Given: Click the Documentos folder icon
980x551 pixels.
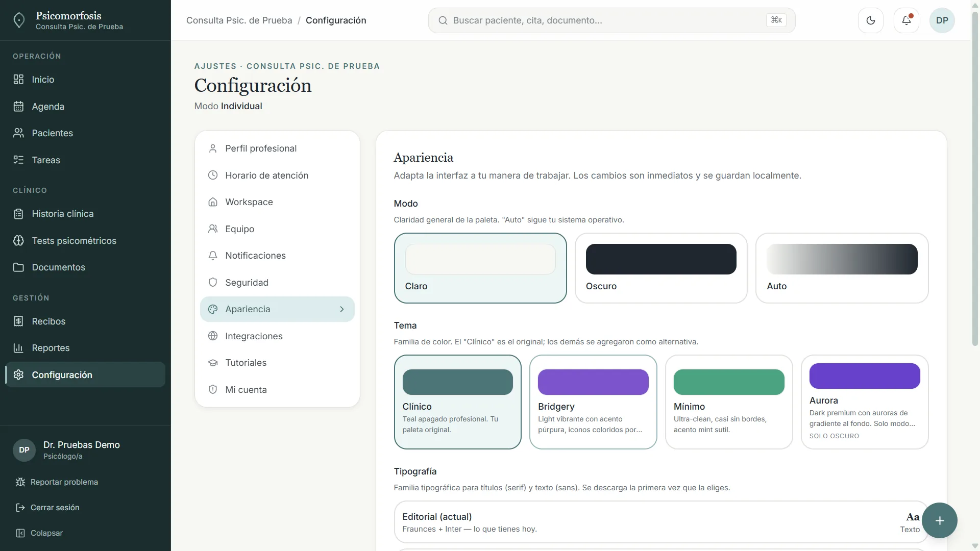Looking at the screenshot, I should click(18, 267).
